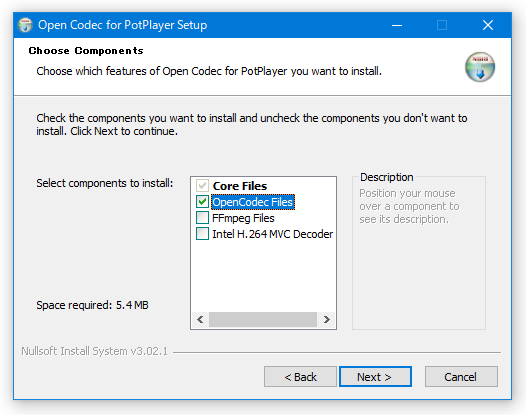Select the Core Files list item

click(240, 186)
